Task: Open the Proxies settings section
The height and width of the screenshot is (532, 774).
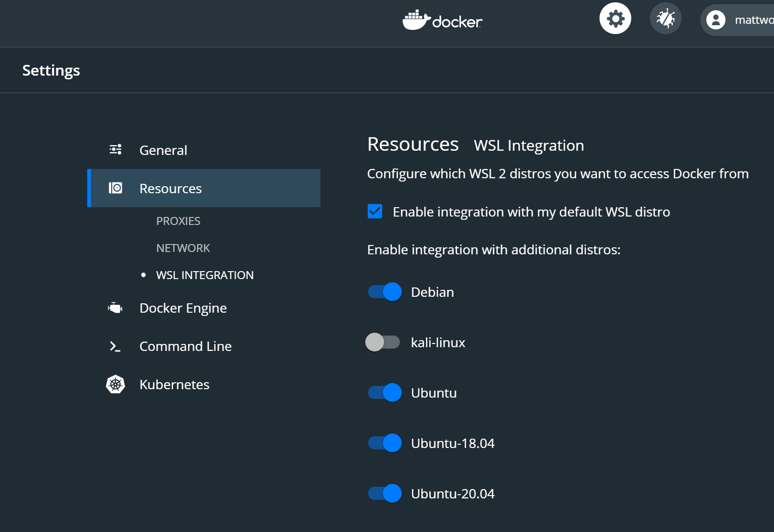Action: 178,221
